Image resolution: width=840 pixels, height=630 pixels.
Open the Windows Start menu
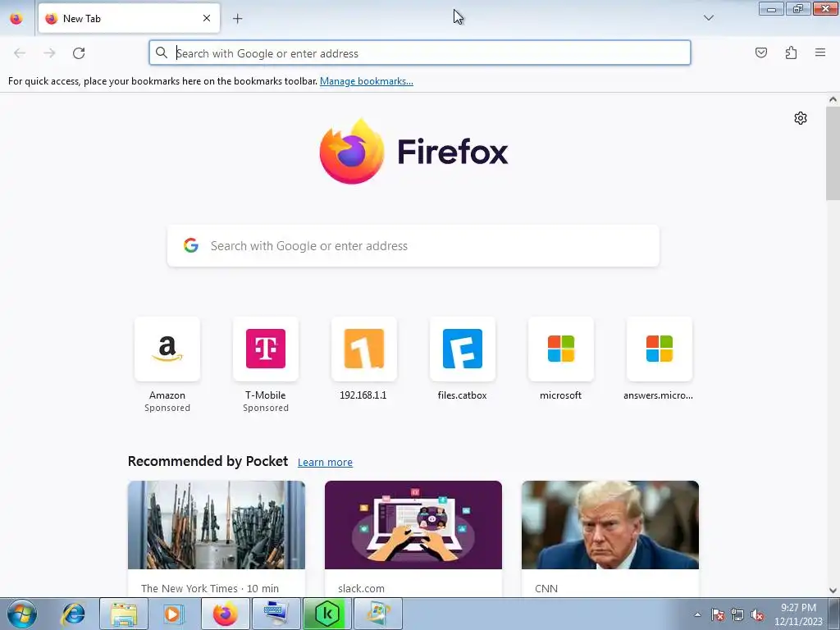pyautogui.click(x=22, y=614)
